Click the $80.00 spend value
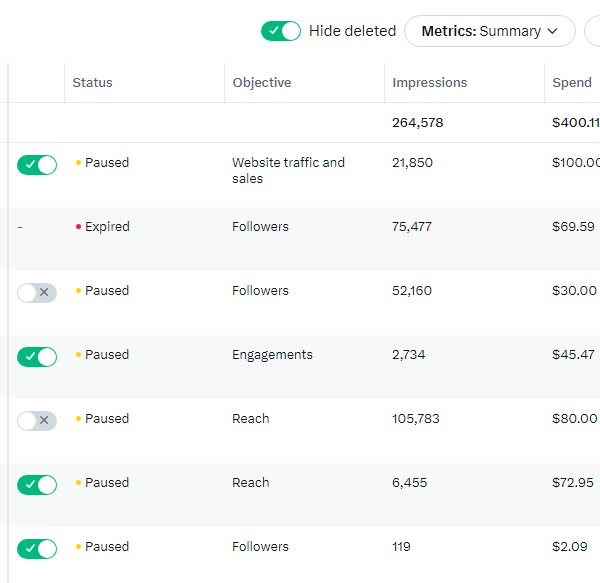The image size is (600, 583). click(x=574, y=419)
